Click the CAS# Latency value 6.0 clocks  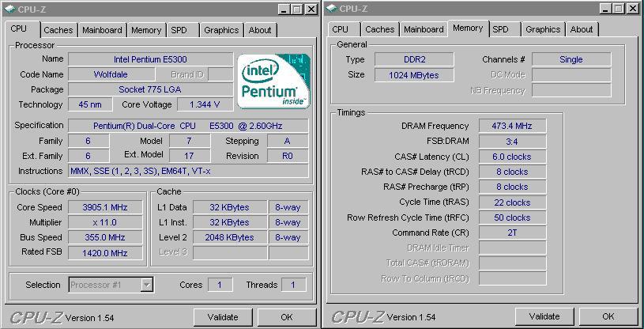point(512,157)
